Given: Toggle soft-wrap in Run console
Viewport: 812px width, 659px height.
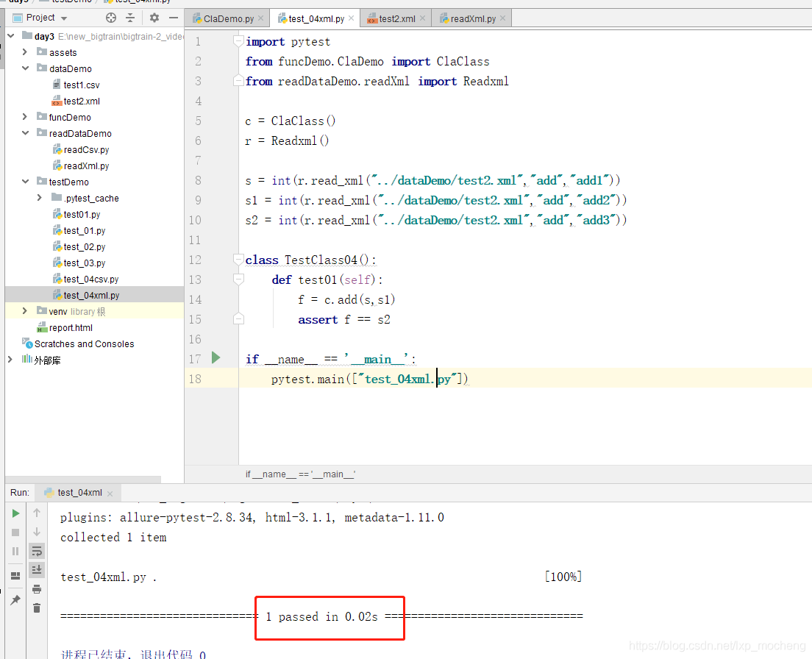Looking at the screenshot, I should click(37, 551).
